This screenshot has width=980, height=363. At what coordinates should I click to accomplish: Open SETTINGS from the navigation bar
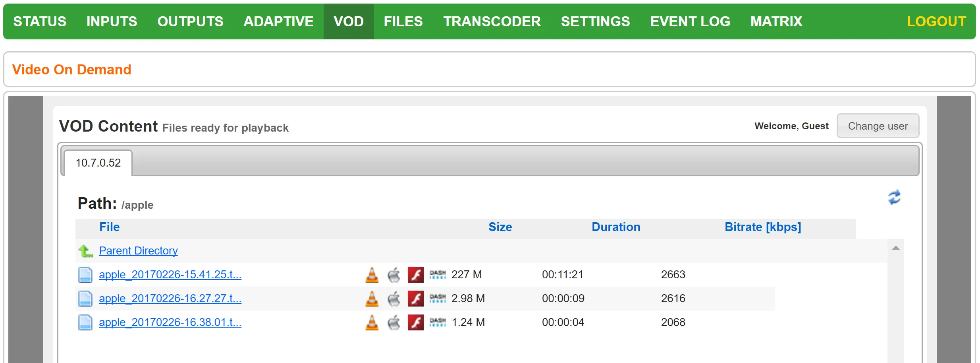click(595, 21)
